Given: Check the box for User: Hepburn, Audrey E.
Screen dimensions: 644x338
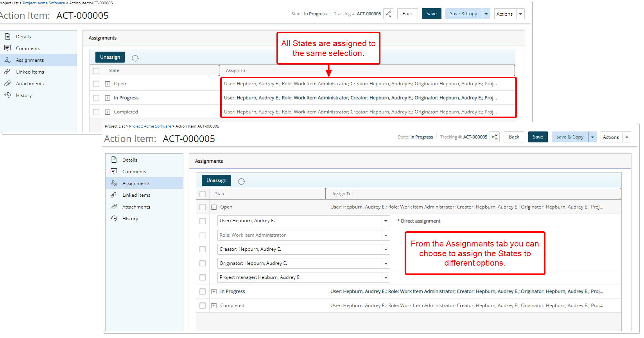Looking at the screenshot, I should [x=203, y=221].
